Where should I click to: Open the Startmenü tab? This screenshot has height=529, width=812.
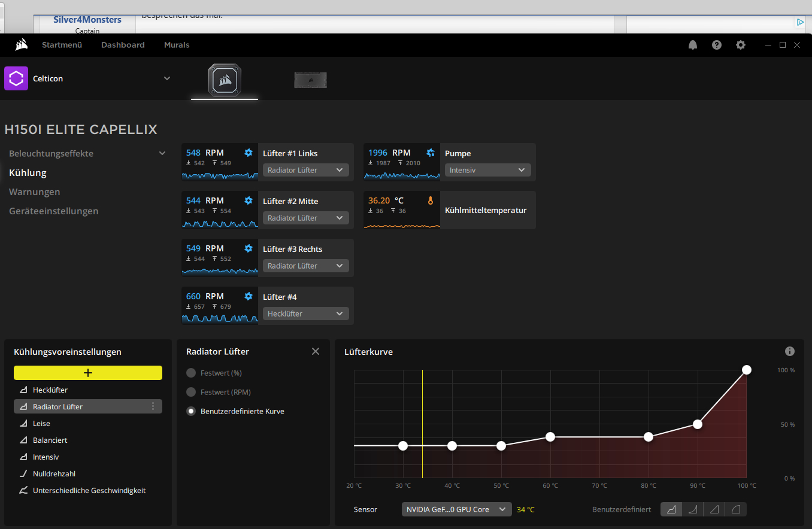(62, 45)
